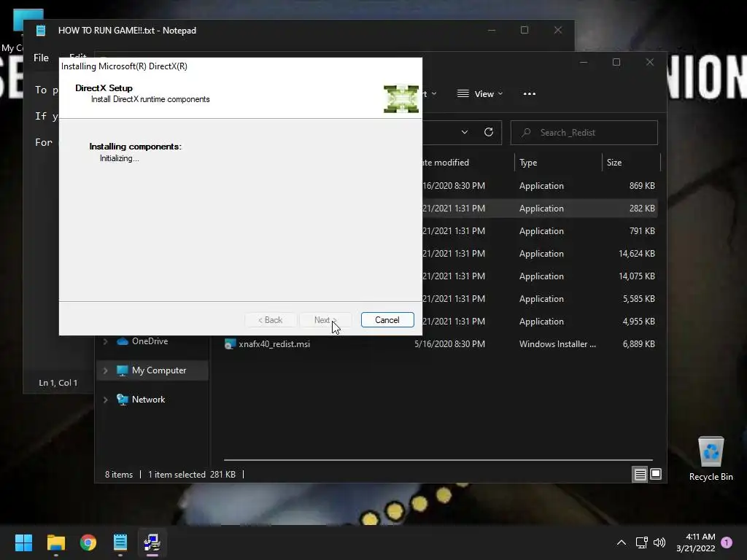This screenshot has height=560, width=747.
Task: Expand the address bar history dropdown
Action: coord(465,133)
